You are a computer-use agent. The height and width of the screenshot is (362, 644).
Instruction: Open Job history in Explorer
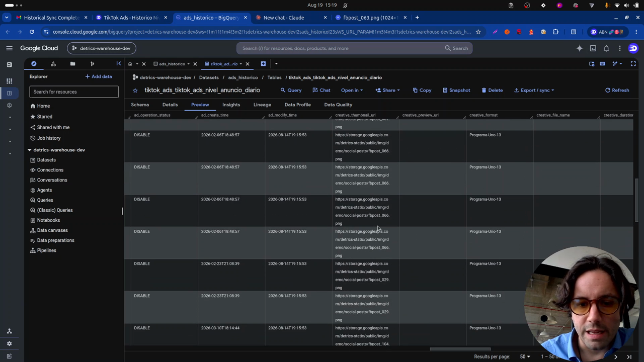click(x=49, y=138)
